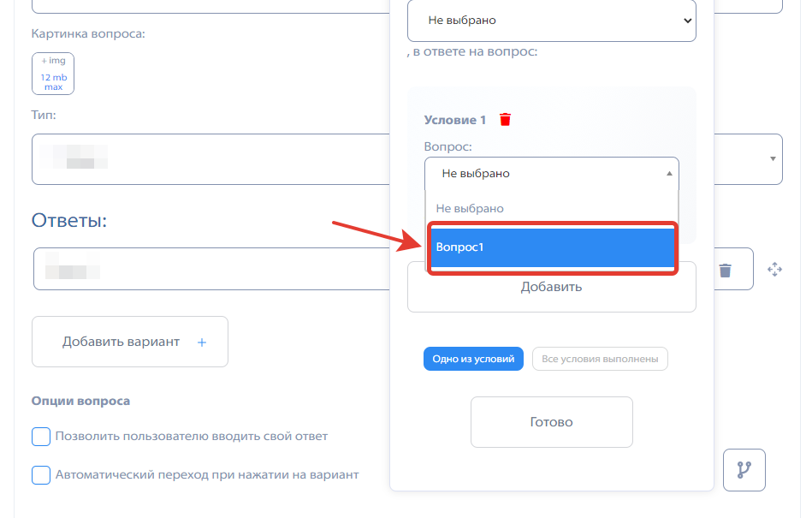Collapse the Вопрос dropdown showing Не выбрано
The image size is (812, 518).
point(552,174)
